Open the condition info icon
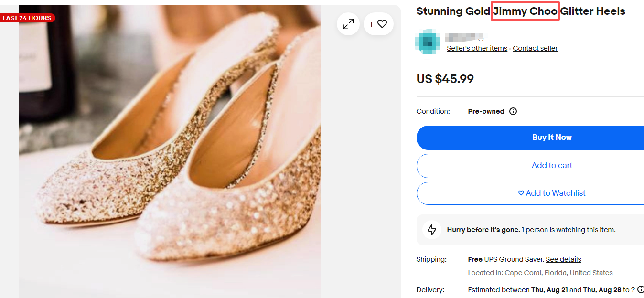 point(513,111)
